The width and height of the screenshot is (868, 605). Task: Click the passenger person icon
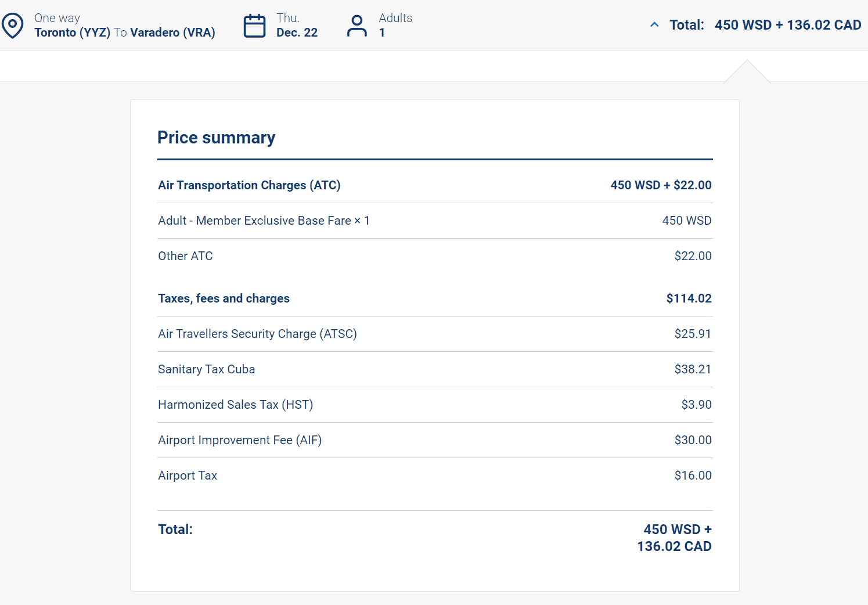[x=356, y=26]
